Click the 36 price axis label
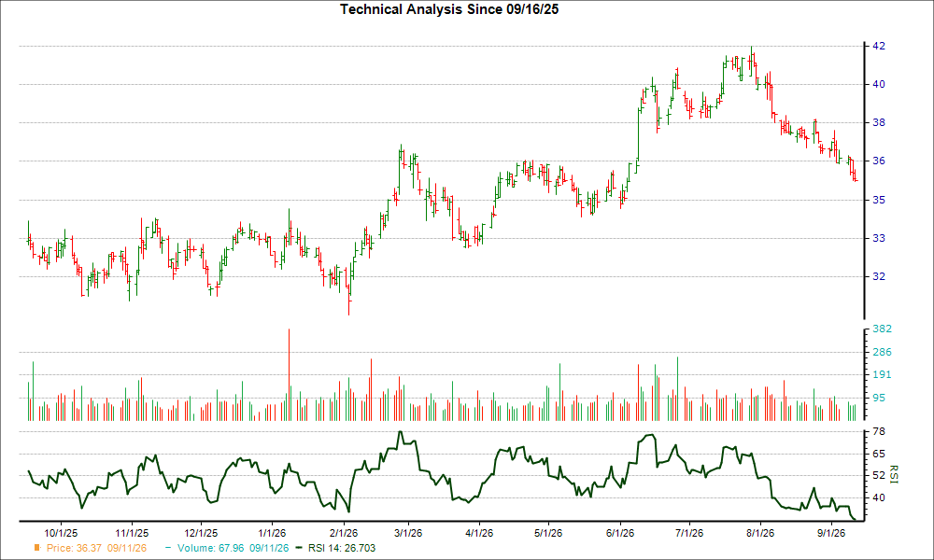 click(x=879, y=161)
